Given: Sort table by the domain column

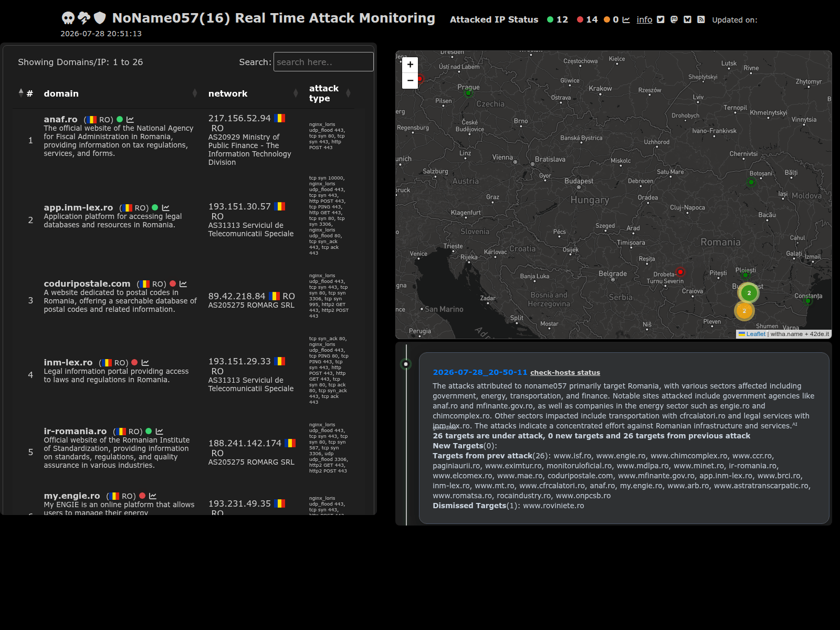Looking at the screenshot, I should pos(120,93).
